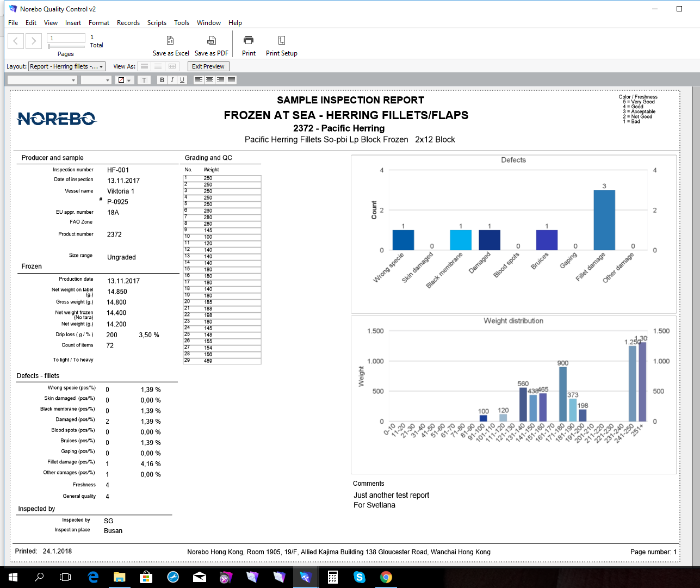The height and width of the screenshot is (588, 700).
Task: Open the Records menu
Action: pos(128,23)
